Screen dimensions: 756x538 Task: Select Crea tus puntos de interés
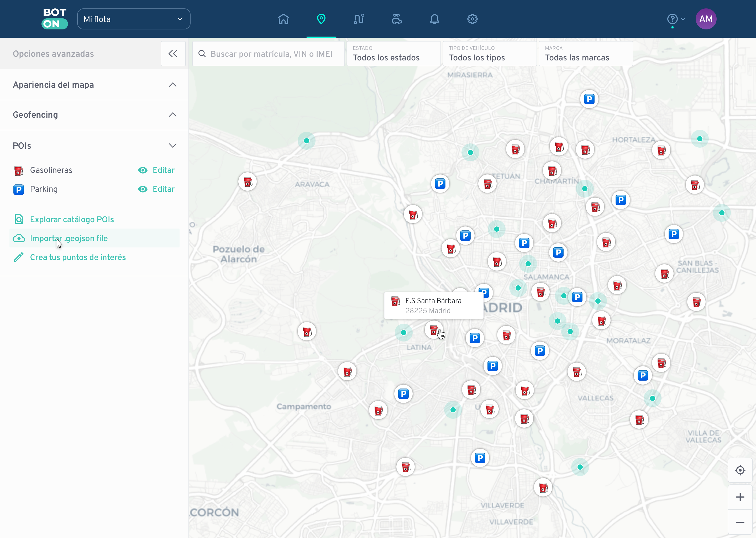pyautogui.click(x=78, y=257)
